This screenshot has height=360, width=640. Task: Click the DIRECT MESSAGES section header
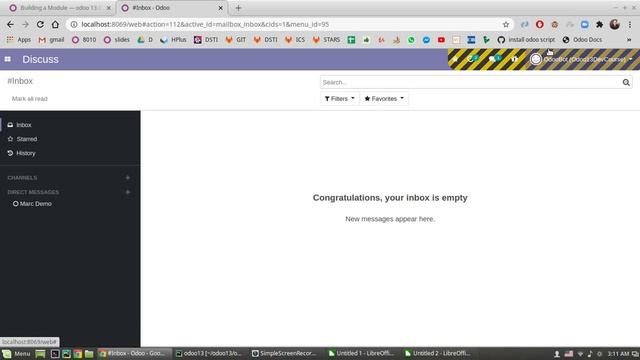pos(33,192)
